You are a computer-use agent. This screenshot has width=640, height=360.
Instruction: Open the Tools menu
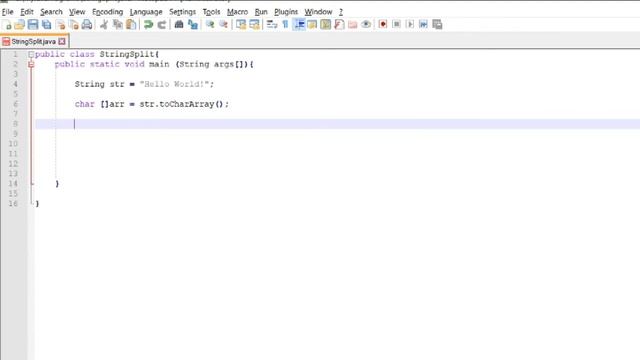pos(211,12)
